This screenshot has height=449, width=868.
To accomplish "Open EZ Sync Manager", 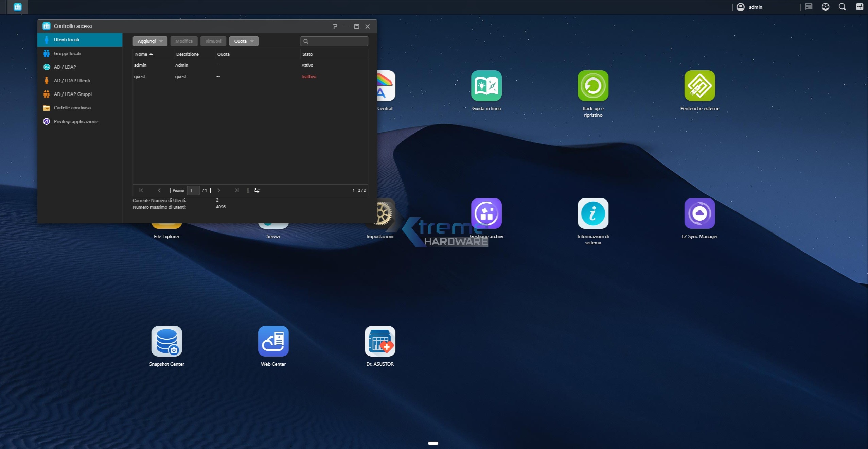I will tap(699, 213).
